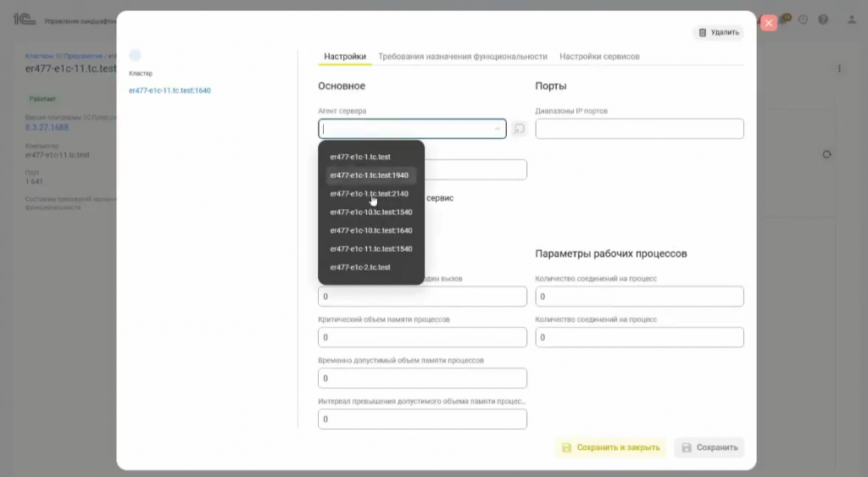Screen dimensions: 868x477
Task: Click the Удалить button
Action: pos(719,33)
